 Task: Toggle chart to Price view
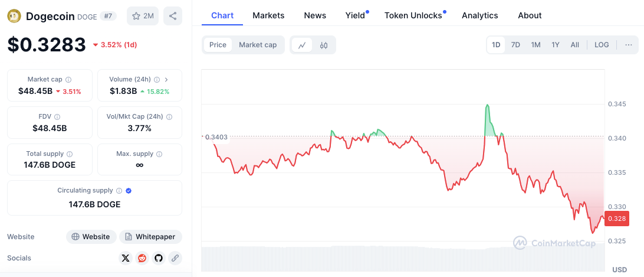tap(218, 45)
